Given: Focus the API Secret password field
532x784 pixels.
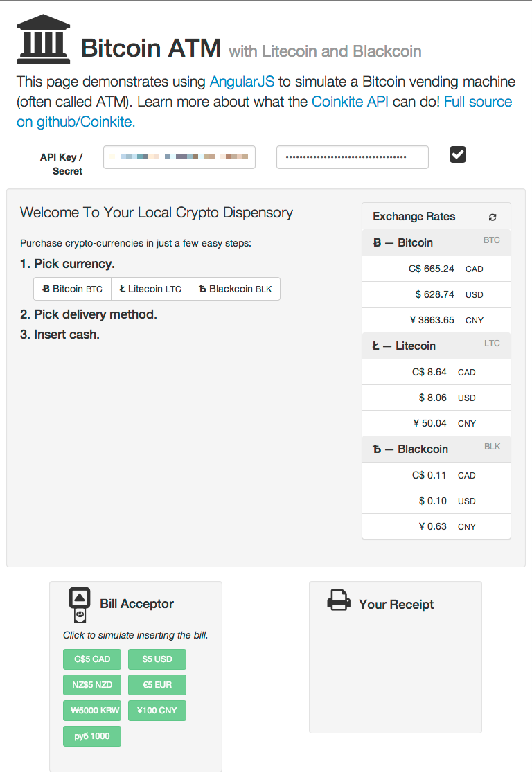Looking at the screenshot, I should coord(353,157).
